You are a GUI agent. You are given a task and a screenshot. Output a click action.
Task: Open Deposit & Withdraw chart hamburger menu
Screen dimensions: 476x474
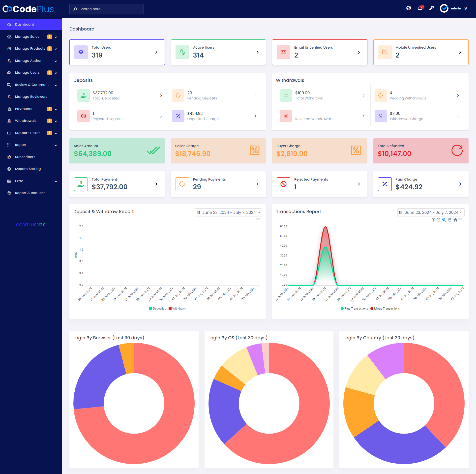pyautogui.click(x=258, y=220)
